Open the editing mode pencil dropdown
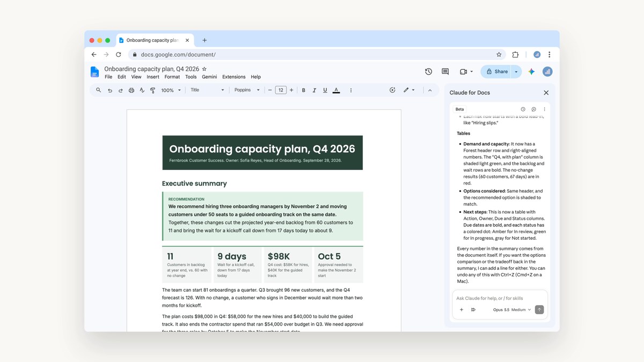644x362 pixels. pos(409,90)
